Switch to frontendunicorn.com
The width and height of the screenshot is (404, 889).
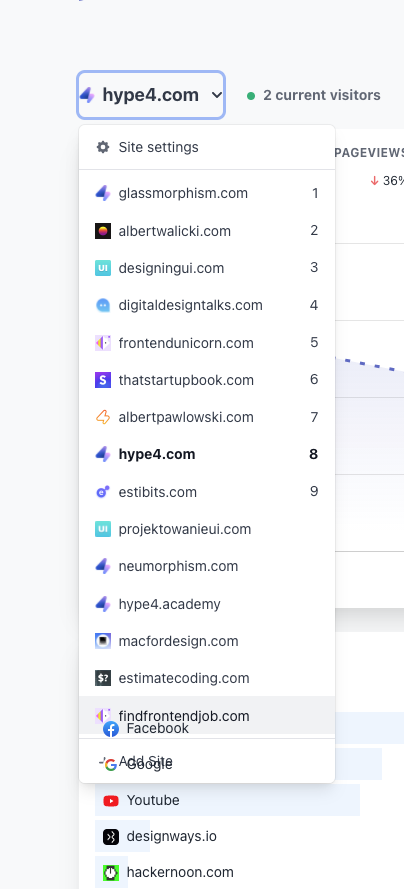(x=207, y=342)
